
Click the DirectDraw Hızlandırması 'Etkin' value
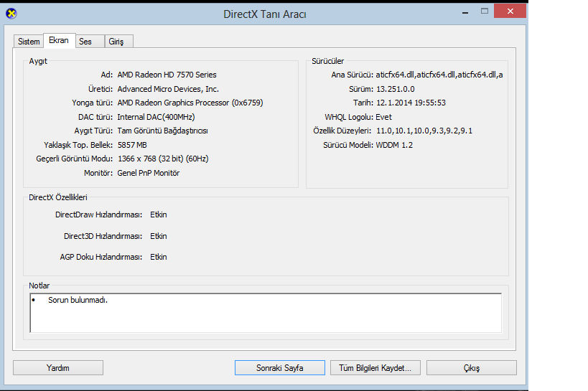pyautogui.click(x=158, y=215)
